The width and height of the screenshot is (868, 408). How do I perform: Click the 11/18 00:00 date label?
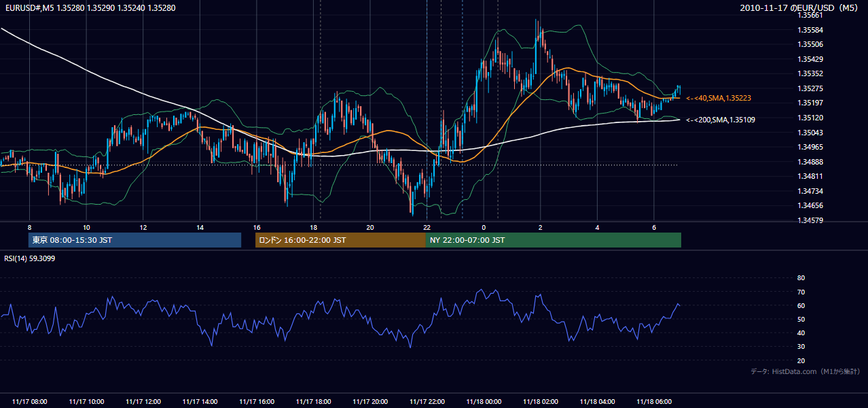[x=484, y=401]
